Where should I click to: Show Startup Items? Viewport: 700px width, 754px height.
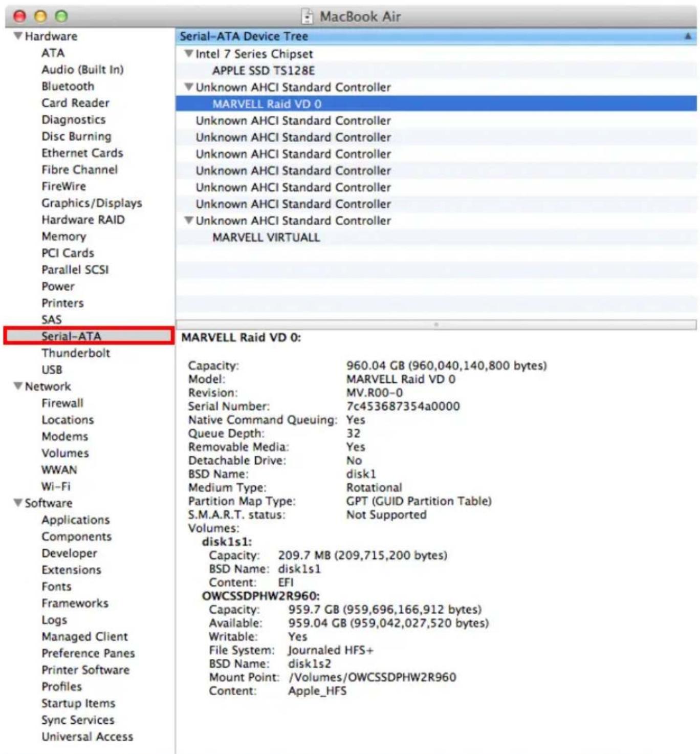click(x=78, y=703)
